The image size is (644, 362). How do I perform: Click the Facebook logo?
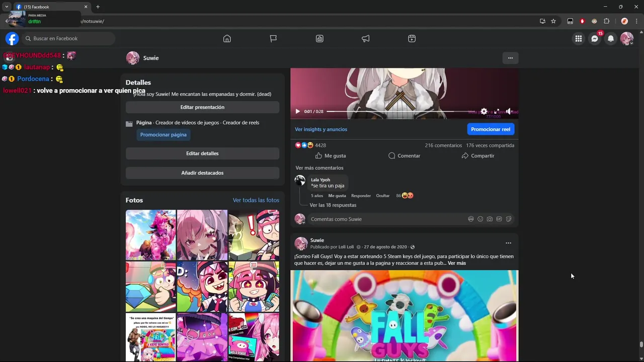[x=12, y=39]
